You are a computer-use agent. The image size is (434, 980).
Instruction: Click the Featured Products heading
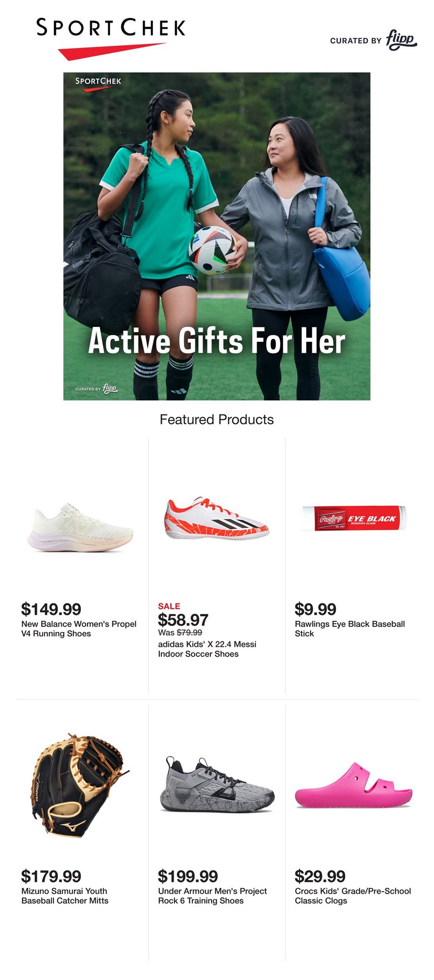pos(217,419)
